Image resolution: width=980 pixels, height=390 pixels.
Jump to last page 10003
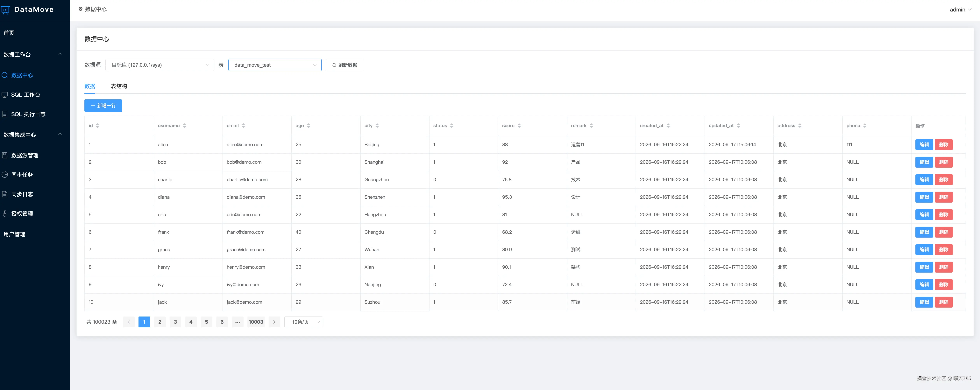(256, 322)
